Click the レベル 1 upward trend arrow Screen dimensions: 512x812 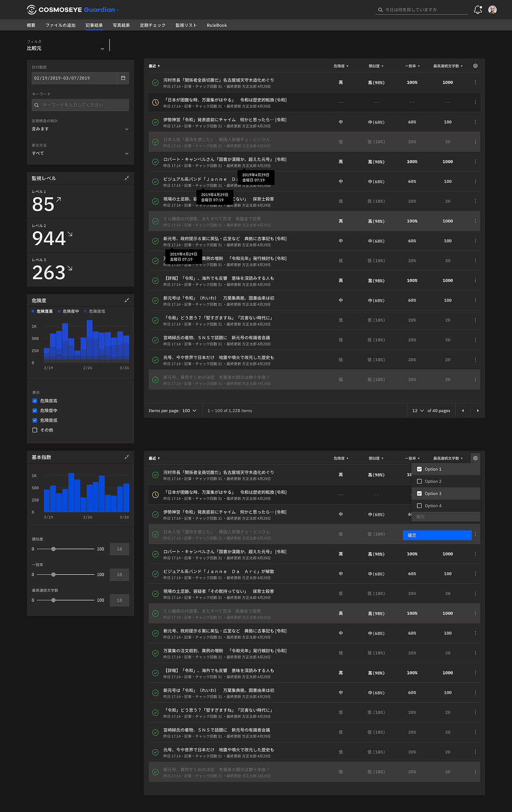click(x=58, y=199)
